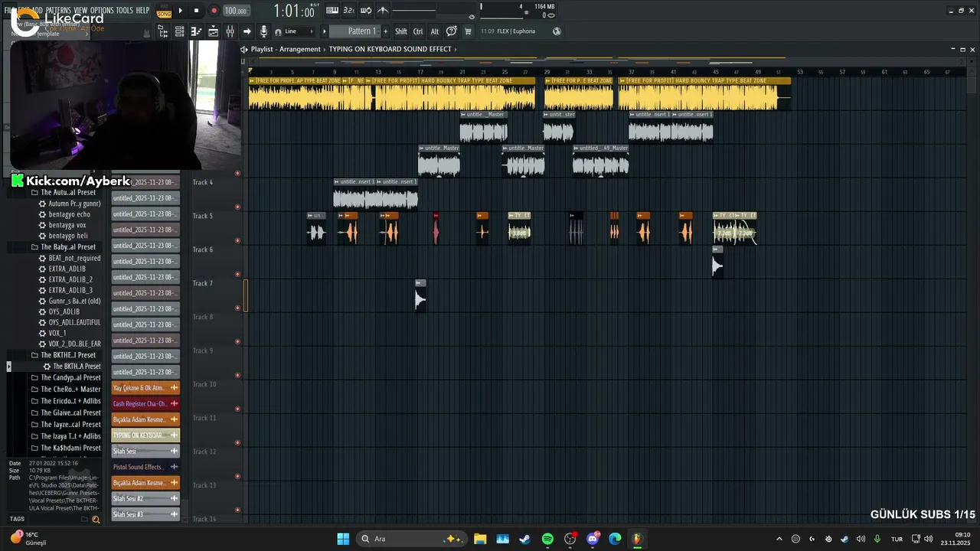Screen dimensions: 980x551
Task: Select the EXTRA_ADLIB_2 preset
Action: (66, 279)
